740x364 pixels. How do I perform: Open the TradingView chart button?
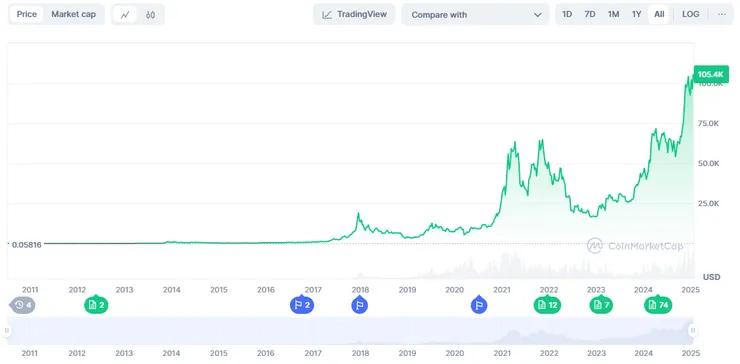pyautogui.click(x=354, y=14)
